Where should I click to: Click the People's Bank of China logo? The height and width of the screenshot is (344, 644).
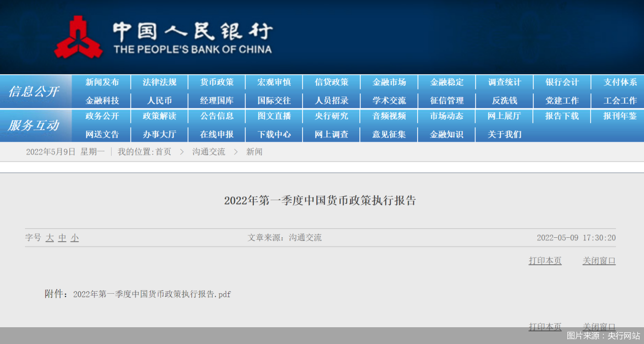click(79, 37)
